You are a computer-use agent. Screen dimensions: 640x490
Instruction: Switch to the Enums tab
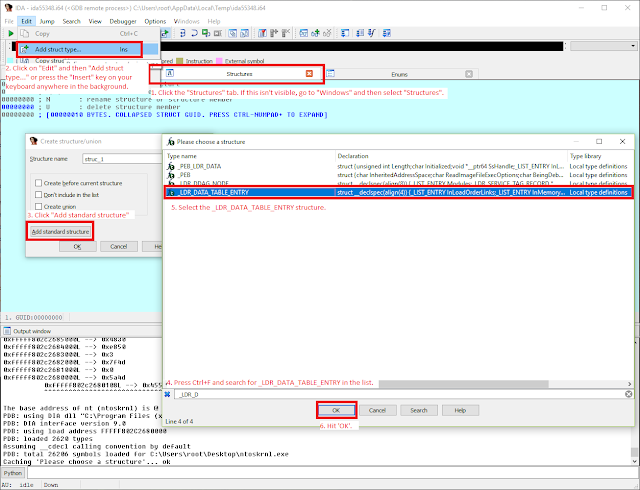pyautogui.click(x=400, y=74)
